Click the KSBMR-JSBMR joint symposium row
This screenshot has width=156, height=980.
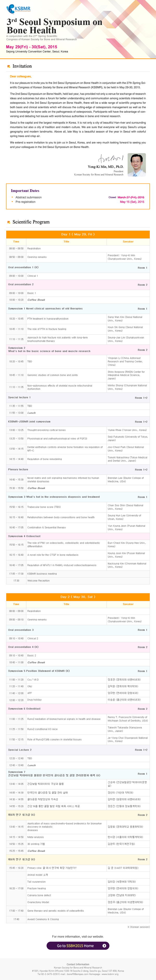[78, 422]
